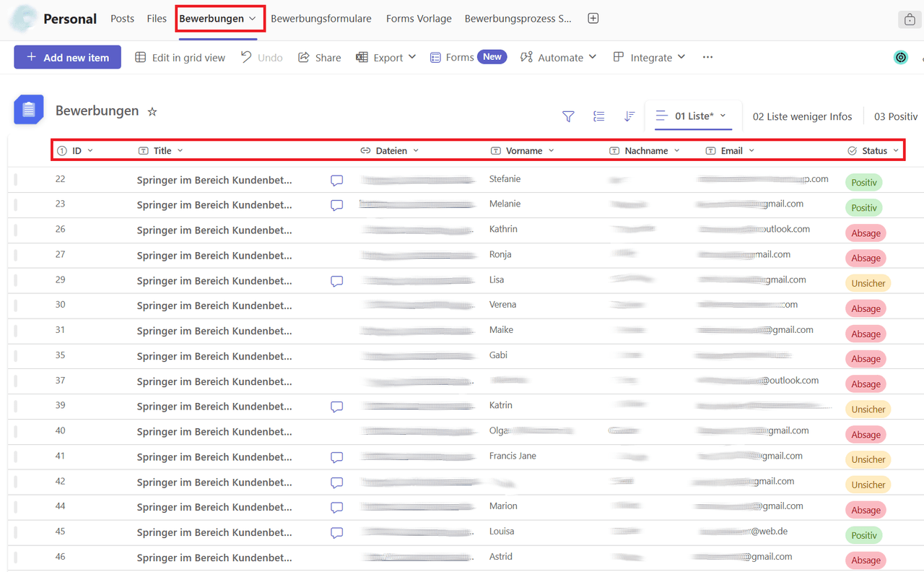Click the more options ellipsis in toolbar
This screenshot has height=572, width=924.
(x=707, y=58)
